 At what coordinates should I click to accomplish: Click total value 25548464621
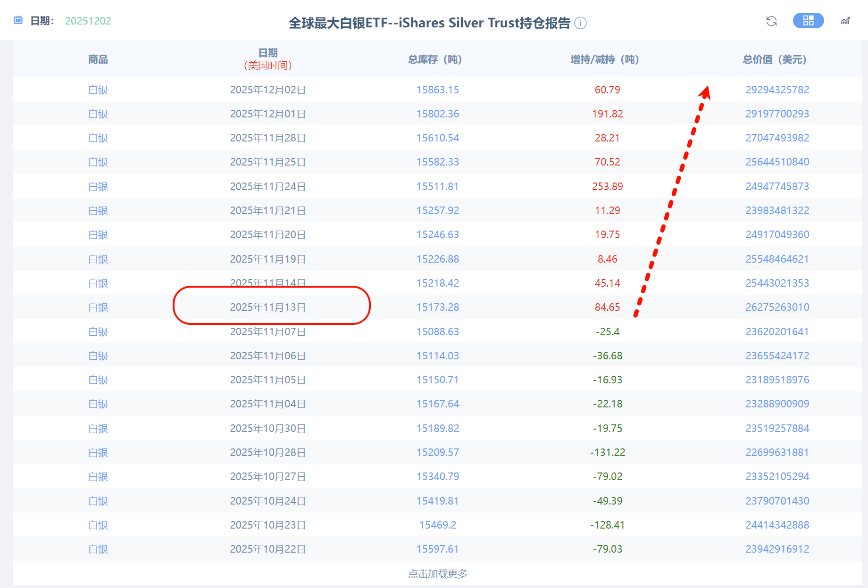coord(777,259)
